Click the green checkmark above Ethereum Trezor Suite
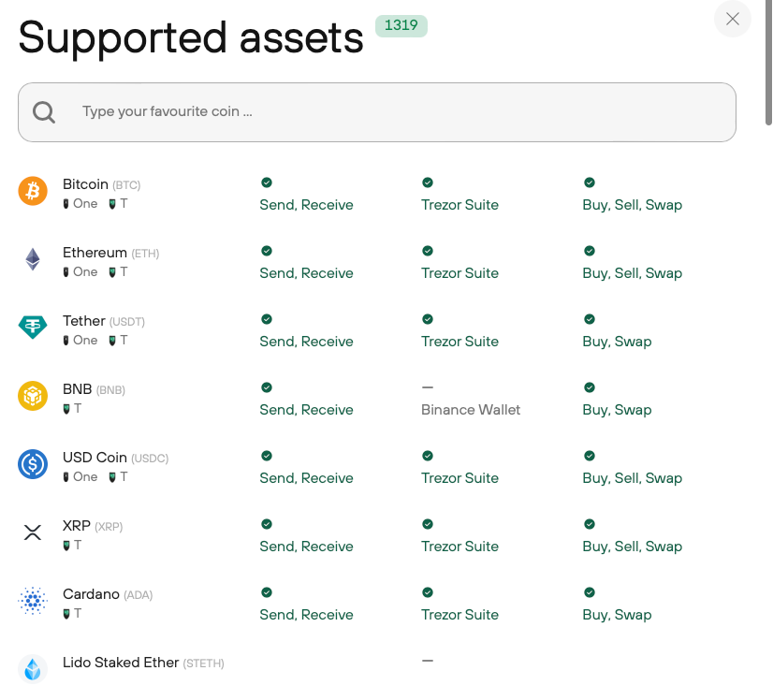The width and height of the screenshot is (773, 700). tap(428, 251)
